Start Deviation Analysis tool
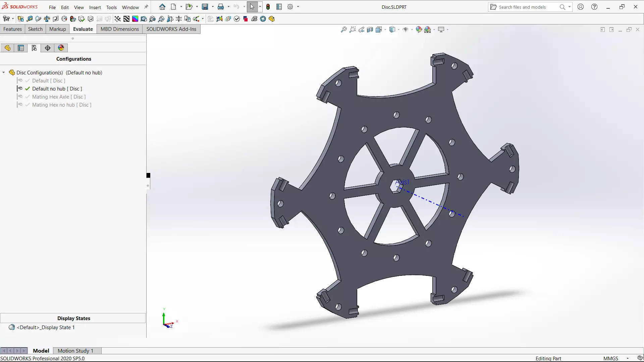This screenshot has width=644, height=362. [118, 19]
